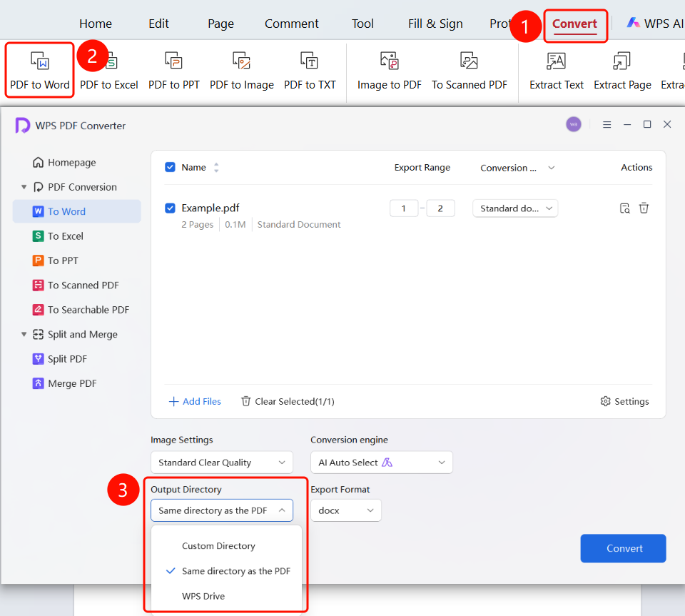Click the export range start page field

pyautogui.click(x=404, y=208)
